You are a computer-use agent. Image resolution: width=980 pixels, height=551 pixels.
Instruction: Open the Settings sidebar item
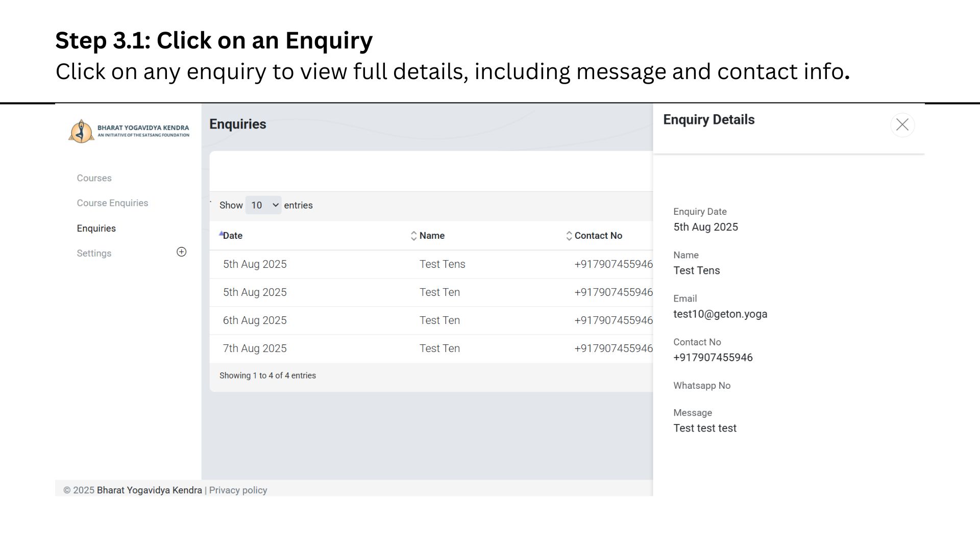coord(94,254)
